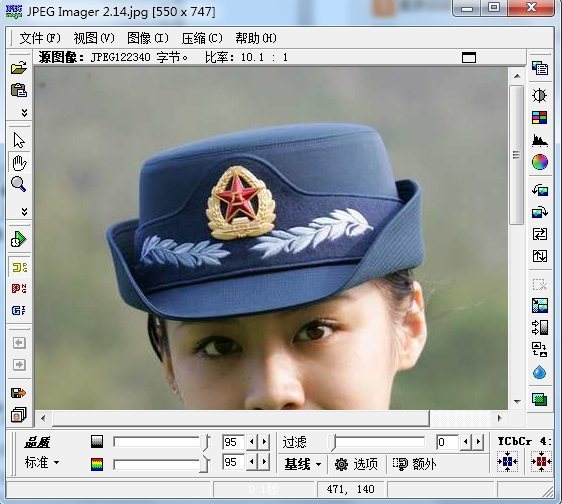
Task: Flip image vertically icon
Action: click(x=540, y=256)
